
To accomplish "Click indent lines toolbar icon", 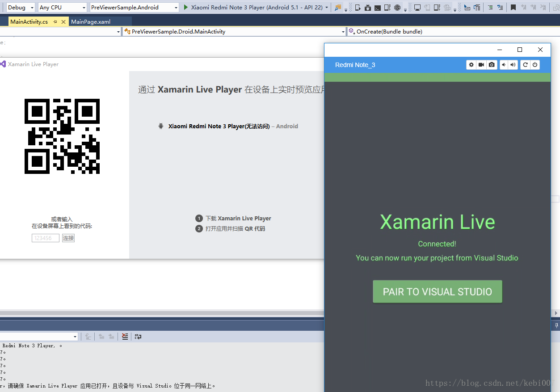I will coord(491,8).
